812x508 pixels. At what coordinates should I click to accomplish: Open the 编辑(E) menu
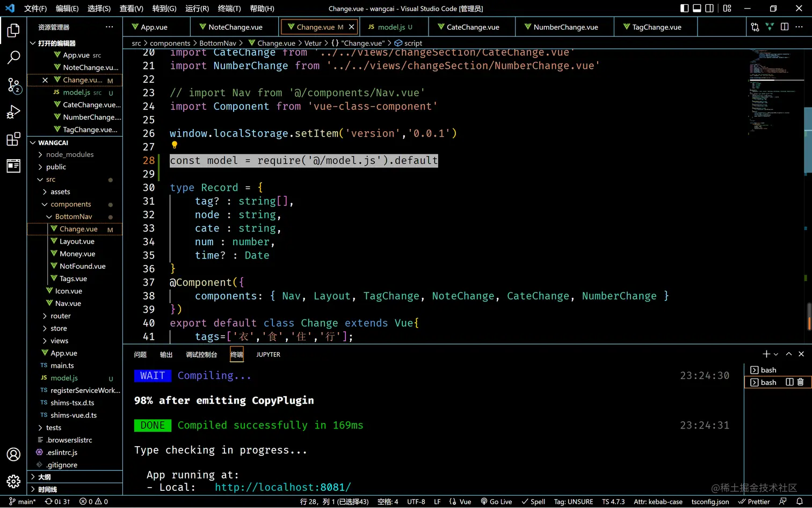(67, 9)
